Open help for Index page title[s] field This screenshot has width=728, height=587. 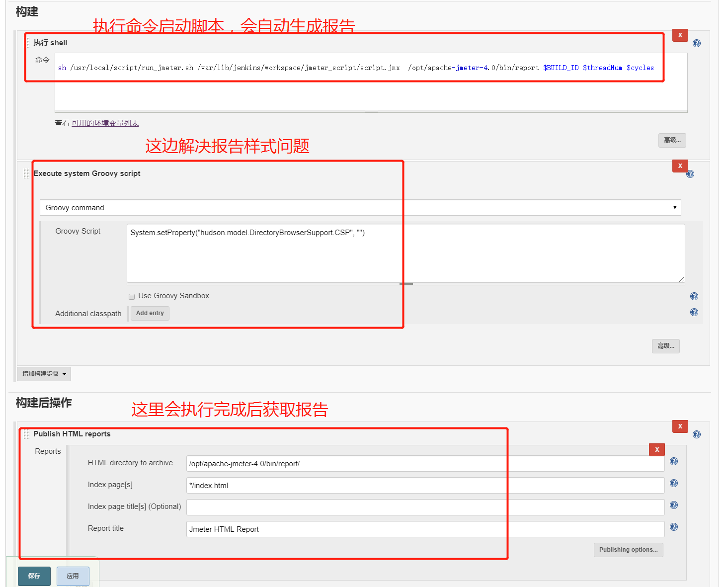(674, 505)
